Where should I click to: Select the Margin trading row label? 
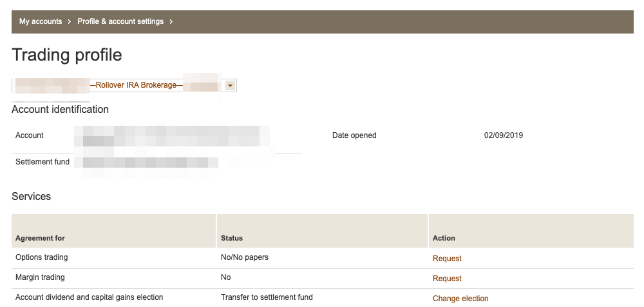(x=40, y=277)
